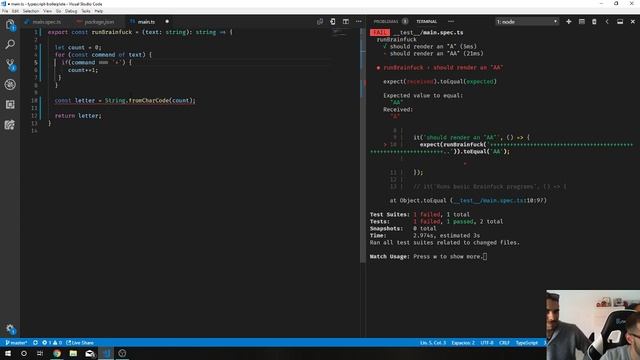The height and width of the screenshot is (360, 640).
Task: Open the Edit menu
Action: [x=15, y=11]
